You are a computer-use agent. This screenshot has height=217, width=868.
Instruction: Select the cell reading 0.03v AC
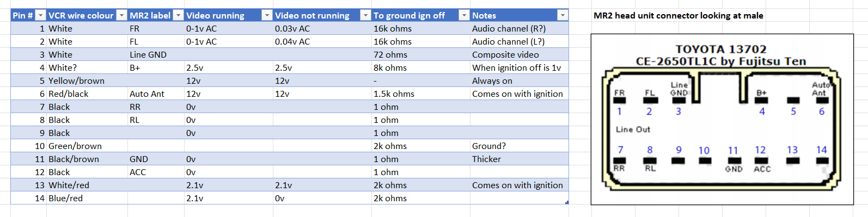[322, 28]
